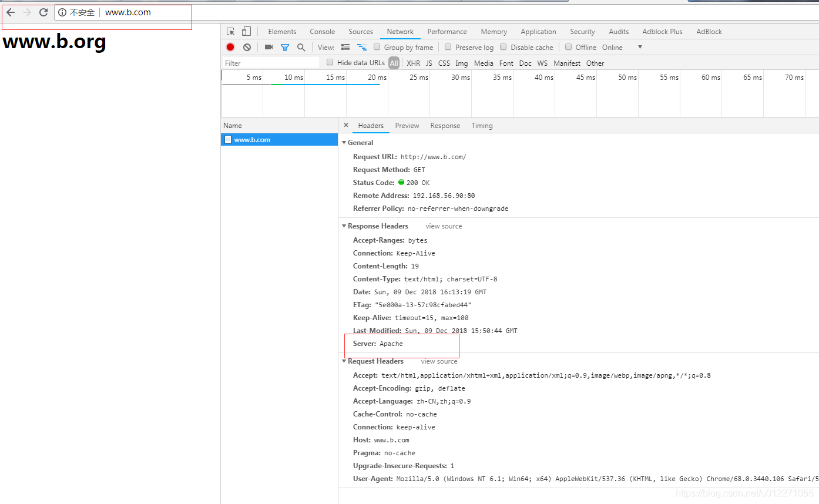Check Disable cache
Screen dimensions: 819x504
[x=504, y=47]
